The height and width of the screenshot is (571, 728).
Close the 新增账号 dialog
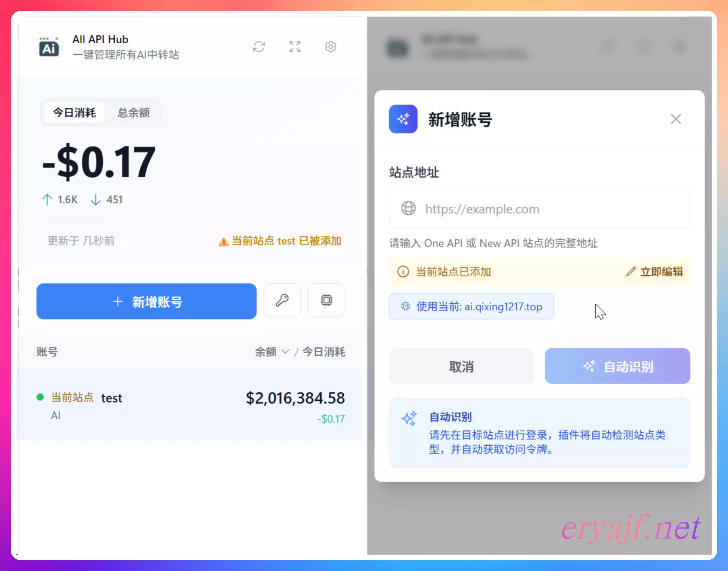click(x=675, y=119)
